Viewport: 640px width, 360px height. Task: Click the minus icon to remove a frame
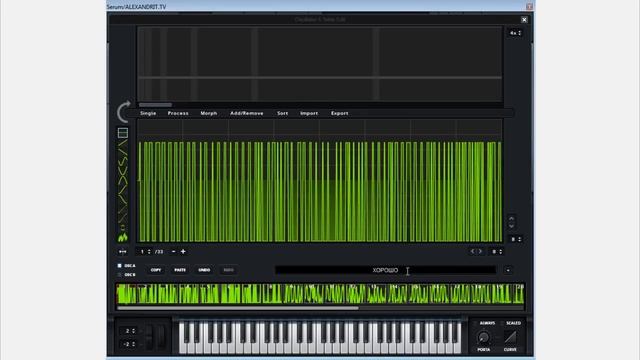[173, 251]
